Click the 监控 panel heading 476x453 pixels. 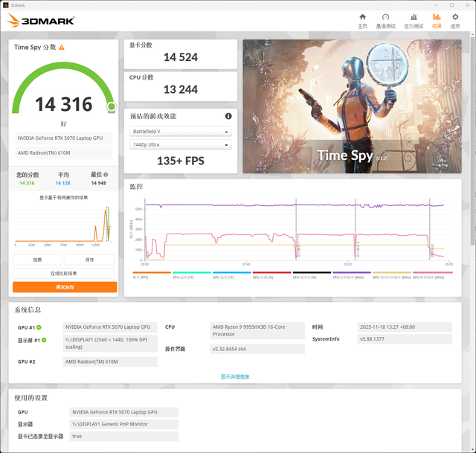click(x=136, y=187)
